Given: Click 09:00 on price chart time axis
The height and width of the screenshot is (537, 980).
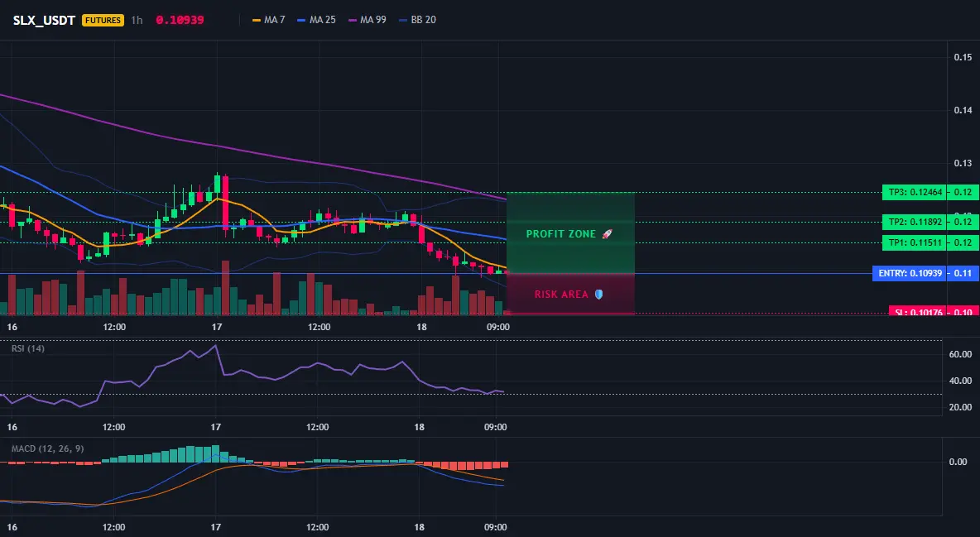Looking at the screenshot, I should (x=497, y=327).
